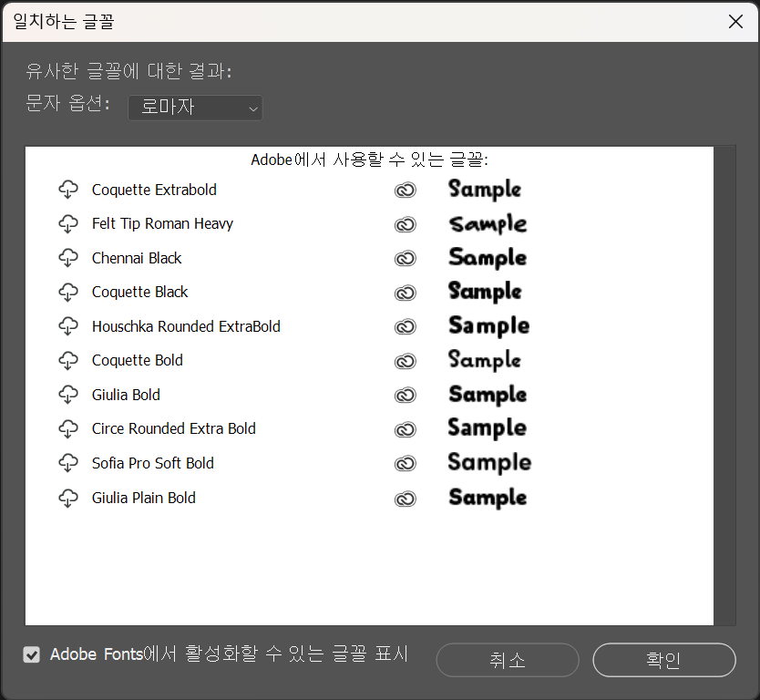Click the Creative Cloud icon beside Coquette Extrabold

point(406,190)
